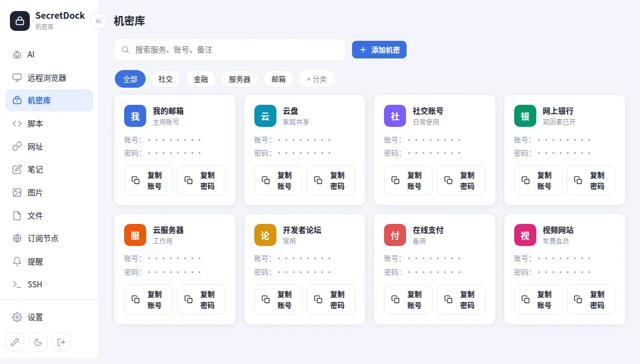Go to 脚本 in the sidebar
This screenshot has height=364, width=640.
50,124
